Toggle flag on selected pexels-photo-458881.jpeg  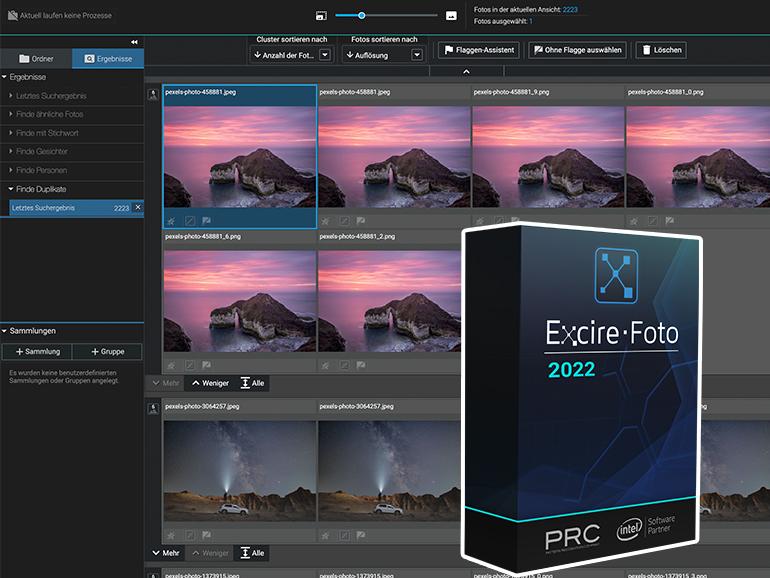click(x=207, y=220)
